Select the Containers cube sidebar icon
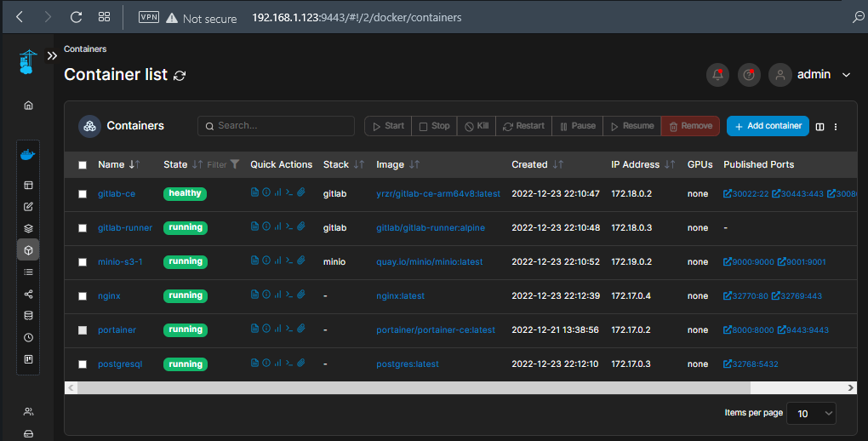 (x=28, y=249)
